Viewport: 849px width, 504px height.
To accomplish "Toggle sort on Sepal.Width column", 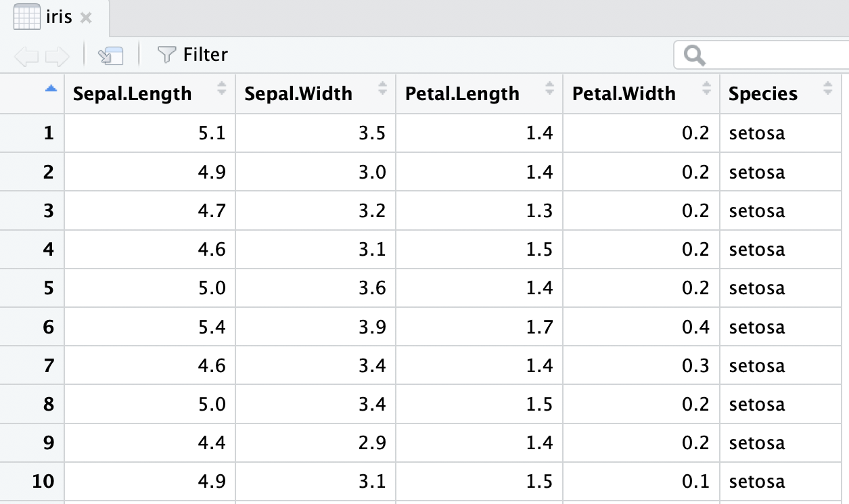I will click(x=382, y=89).
